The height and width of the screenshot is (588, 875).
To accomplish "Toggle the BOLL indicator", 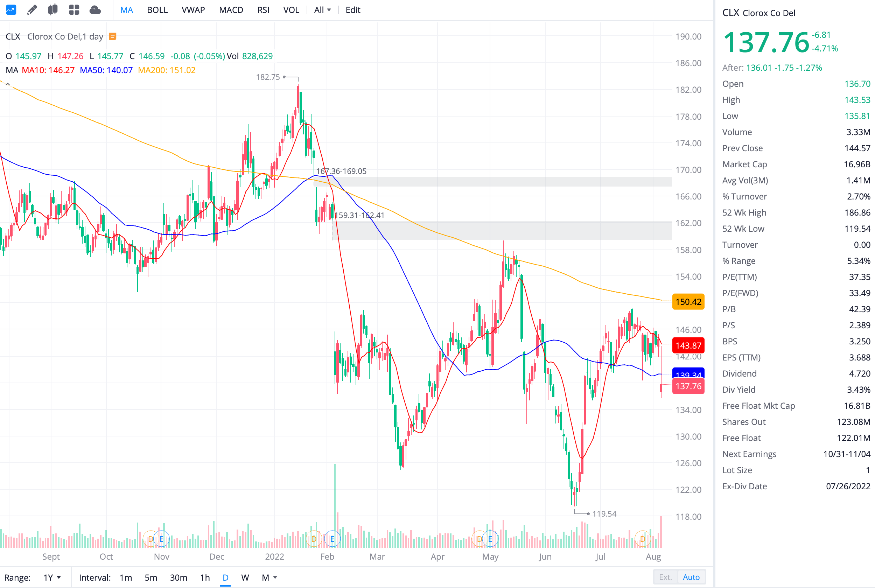I will pyautogui.click(x=157, y=10).
